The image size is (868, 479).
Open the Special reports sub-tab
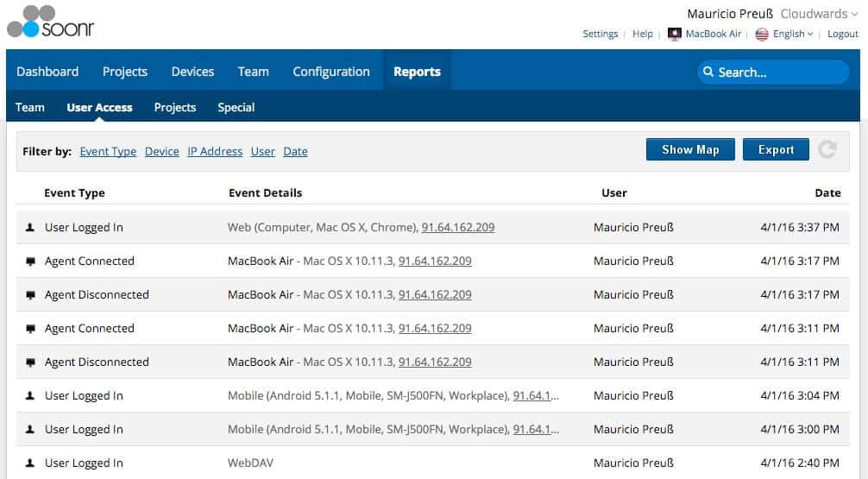tap(236, 107)
